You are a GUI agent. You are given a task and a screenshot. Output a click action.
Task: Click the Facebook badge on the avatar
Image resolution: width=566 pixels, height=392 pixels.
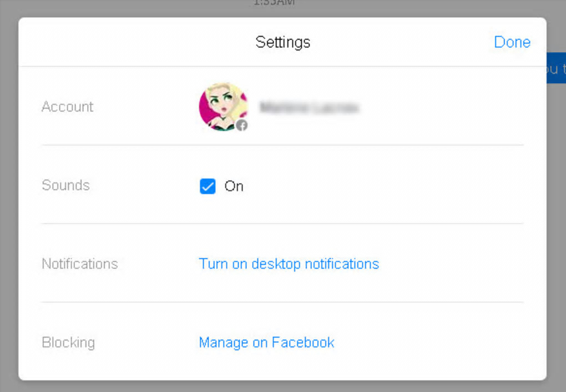tap(241, 125)
